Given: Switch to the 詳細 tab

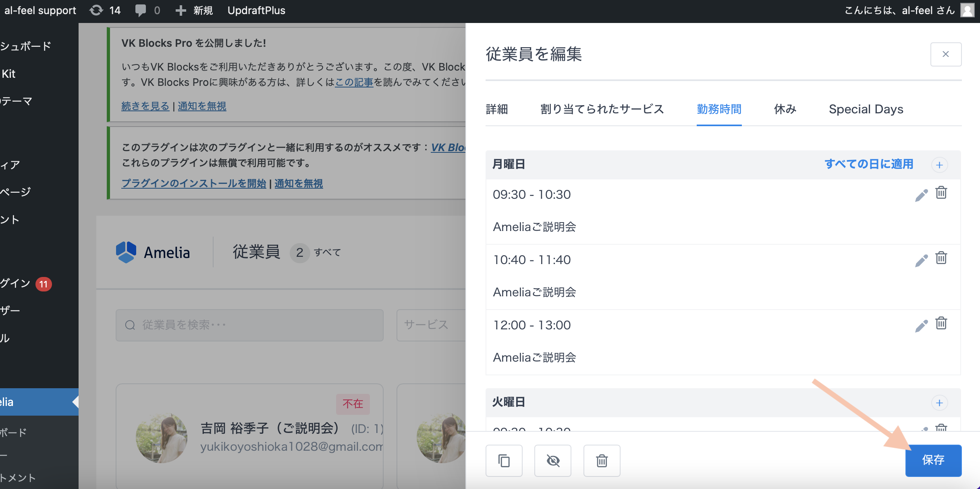Looking at the screenshot, I should coord(497,109).
